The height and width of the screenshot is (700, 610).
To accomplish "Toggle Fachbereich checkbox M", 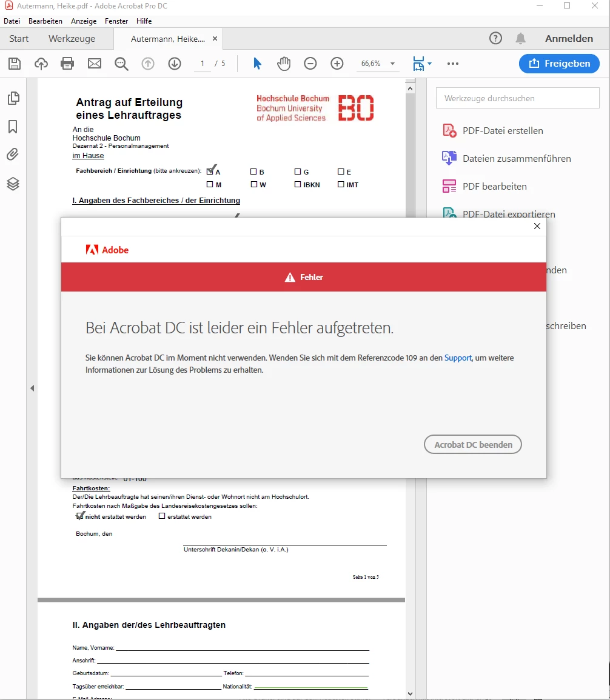I will point(210,184).
